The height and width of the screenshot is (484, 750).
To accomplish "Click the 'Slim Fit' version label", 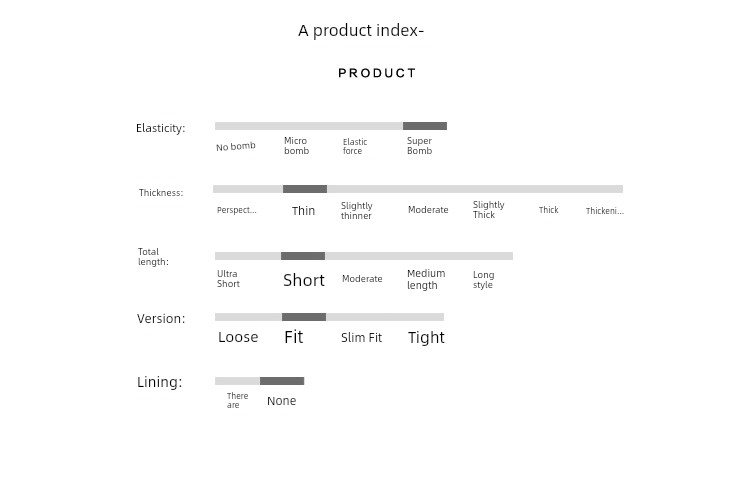I will tap(361, 337).
